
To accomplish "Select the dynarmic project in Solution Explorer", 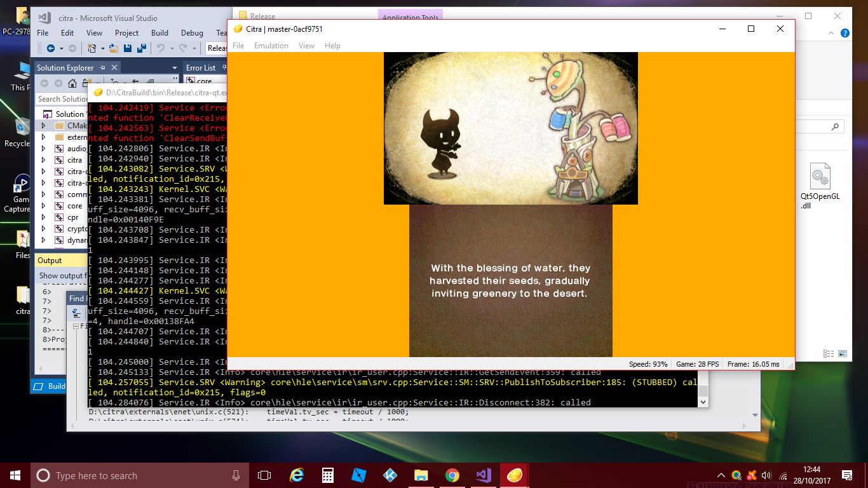I will click(x=77, y=240).
